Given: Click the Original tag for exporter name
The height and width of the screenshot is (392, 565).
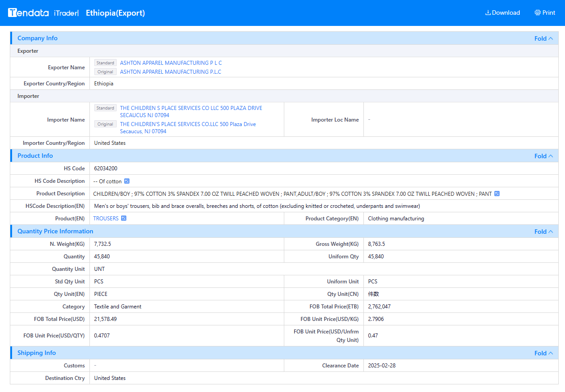Looking at the screenshot, I should pos(105,72).
